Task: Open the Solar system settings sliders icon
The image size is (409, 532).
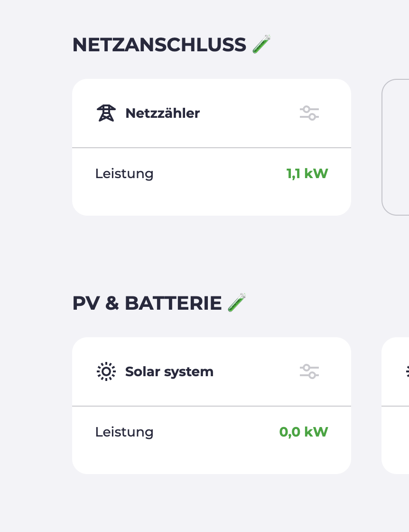Action: [x=309, y=371]
